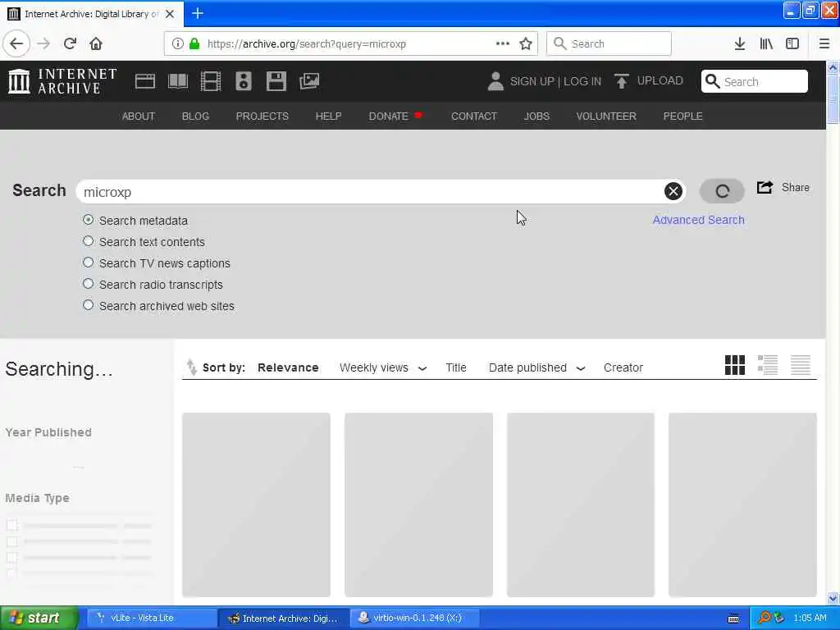The height and width of the screenshot is (630, 840).
Task: Click the UPLOAD link
Action: coord(660,81)
